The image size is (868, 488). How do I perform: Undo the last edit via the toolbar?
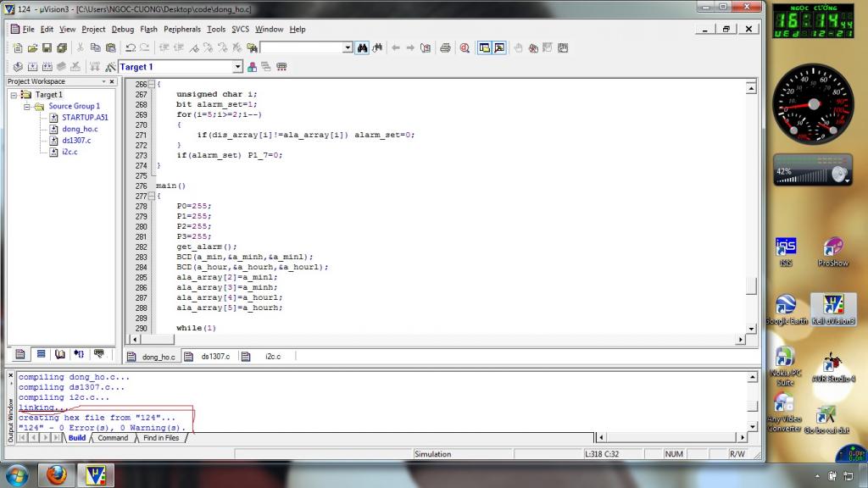pos(131,48)
